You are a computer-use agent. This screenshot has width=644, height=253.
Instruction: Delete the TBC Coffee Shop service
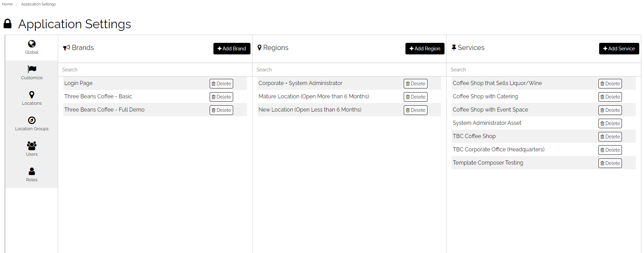[610, 137]
